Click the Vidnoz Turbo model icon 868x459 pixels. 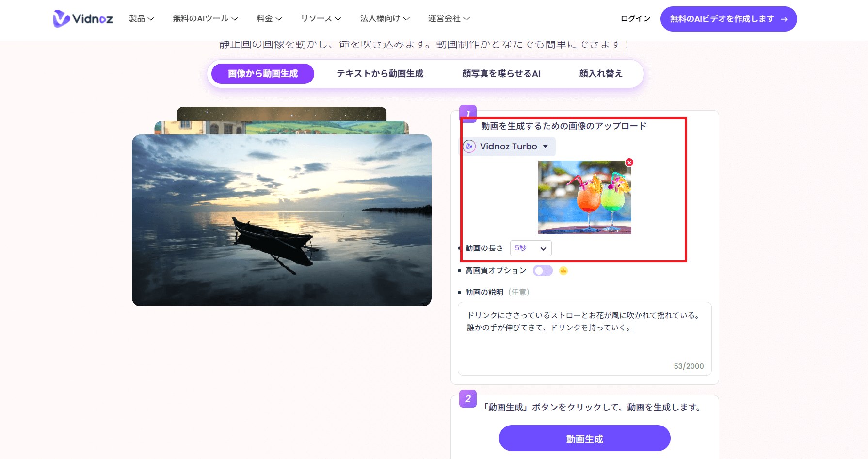click(x=468, y=146)
